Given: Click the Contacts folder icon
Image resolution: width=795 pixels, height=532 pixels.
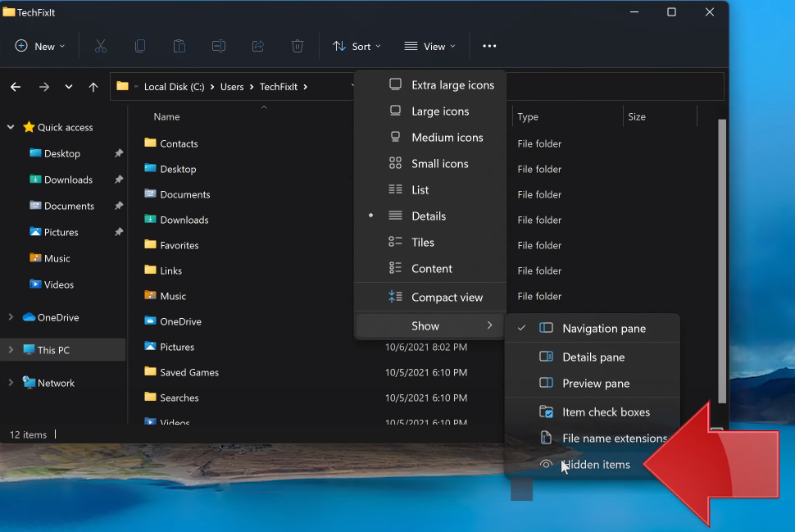Looking at the screenshot, I should [150, 143].
